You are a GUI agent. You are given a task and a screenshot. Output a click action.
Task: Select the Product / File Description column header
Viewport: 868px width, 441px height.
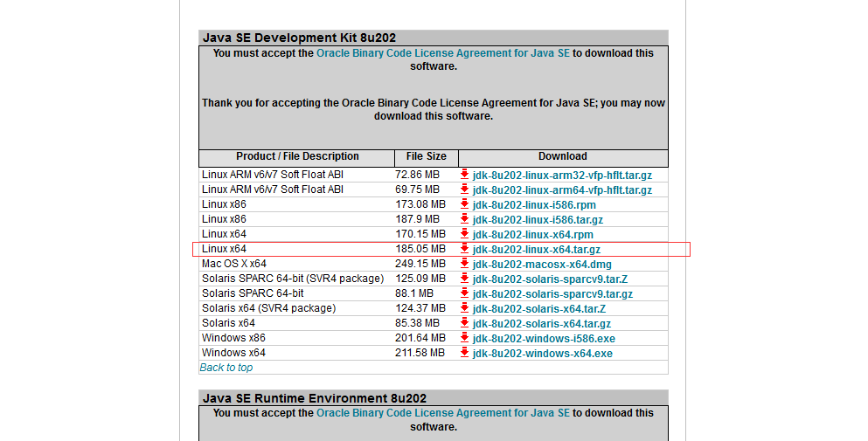click(x=297, y=156)
